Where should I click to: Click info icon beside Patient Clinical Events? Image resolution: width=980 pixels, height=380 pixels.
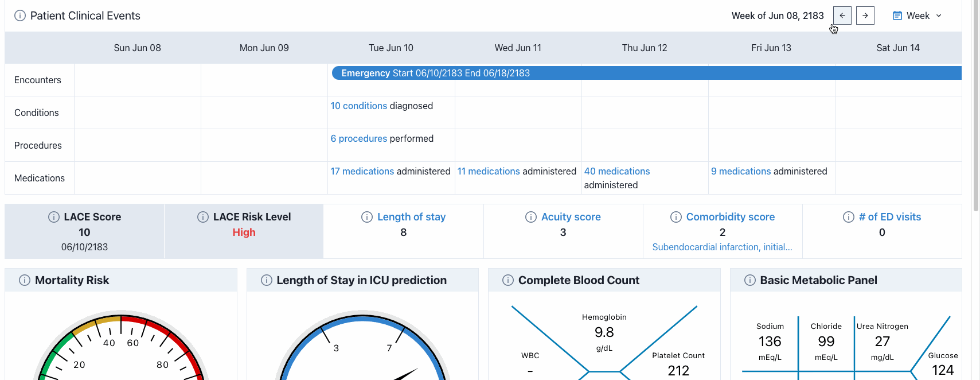pyautogui.click(x=20, y=15)
